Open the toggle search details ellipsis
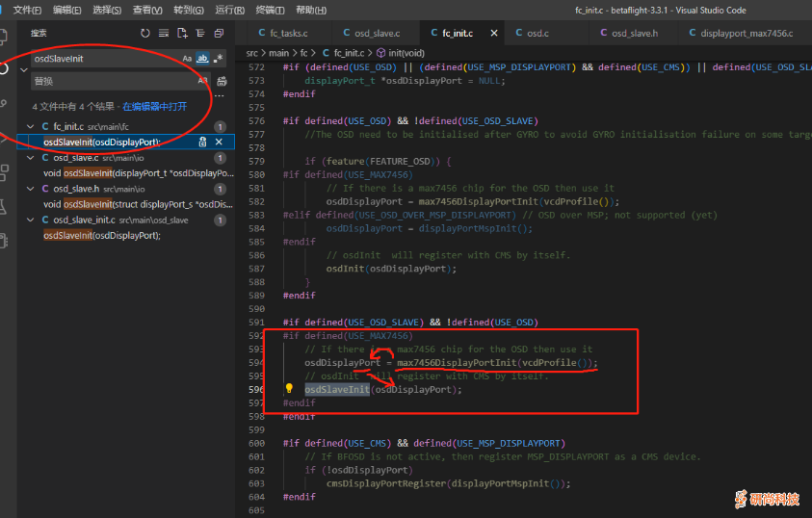Screen dimensions: 812x518 220,95
